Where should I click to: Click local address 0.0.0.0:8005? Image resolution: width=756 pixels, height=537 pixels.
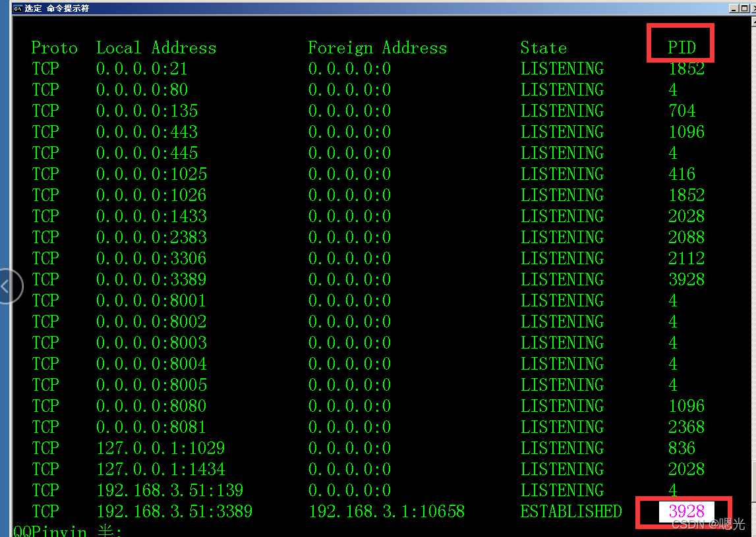point(152,385)
